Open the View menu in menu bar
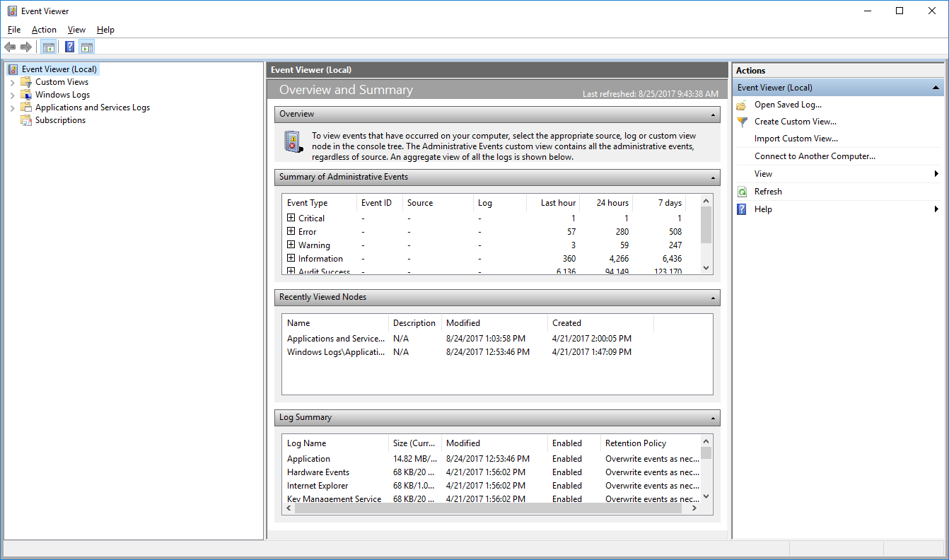 click(76, 30)
